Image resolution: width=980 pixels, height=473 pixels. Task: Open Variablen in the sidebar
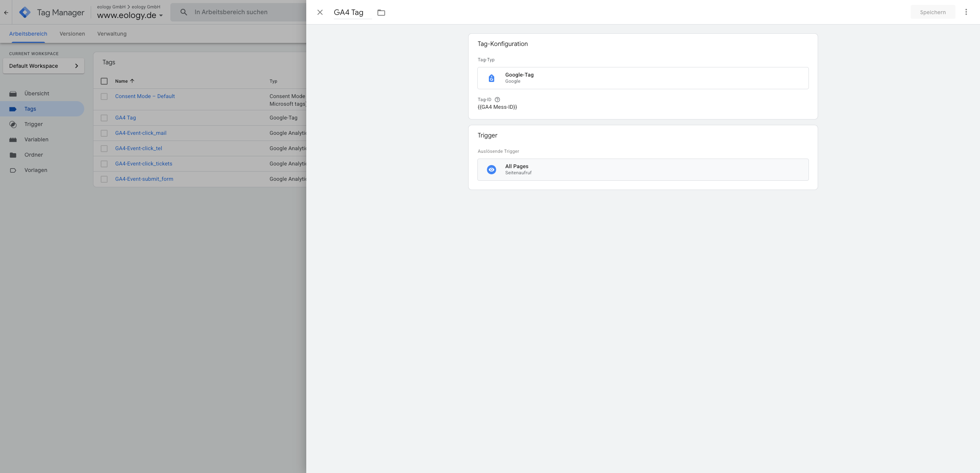(x=36, y=139)
